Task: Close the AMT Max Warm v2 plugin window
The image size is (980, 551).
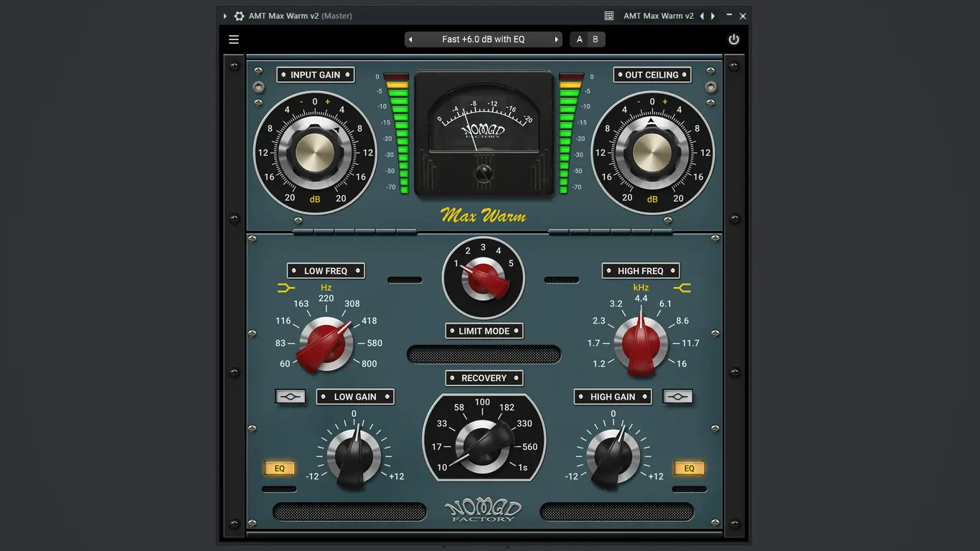Action: [743, 16]
